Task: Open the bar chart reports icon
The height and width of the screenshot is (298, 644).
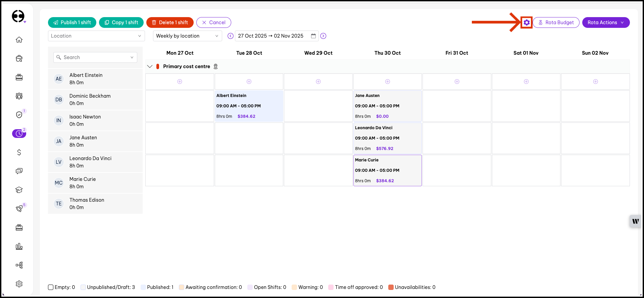Action: (19, 246)
